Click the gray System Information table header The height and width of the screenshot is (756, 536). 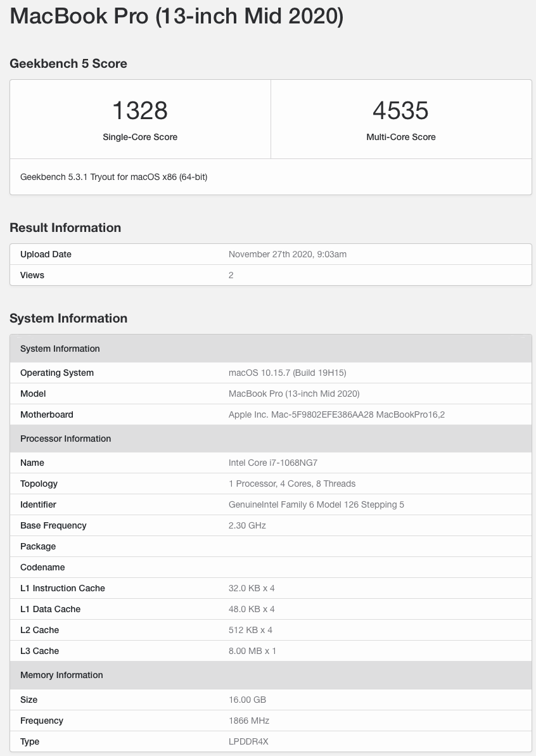point(271,349)
